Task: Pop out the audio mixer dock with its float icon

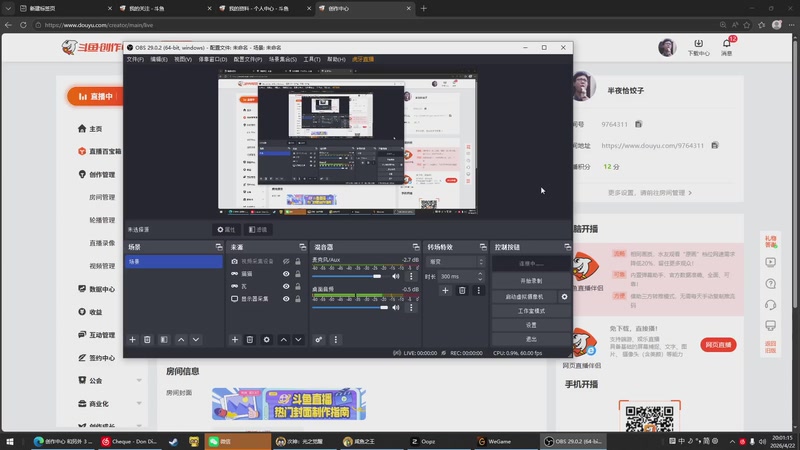Action: pyautogui.click(x=416, y=247)
